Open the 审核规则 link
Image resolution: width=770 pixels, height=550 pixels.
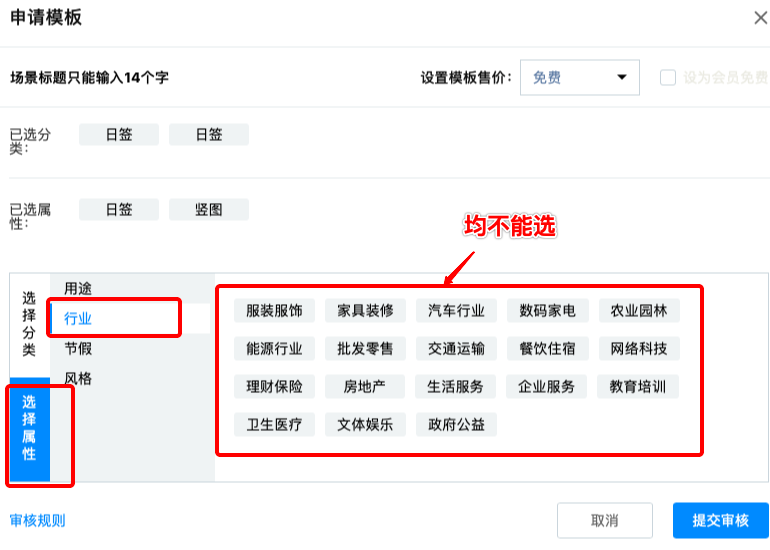(x=37, y=520)
